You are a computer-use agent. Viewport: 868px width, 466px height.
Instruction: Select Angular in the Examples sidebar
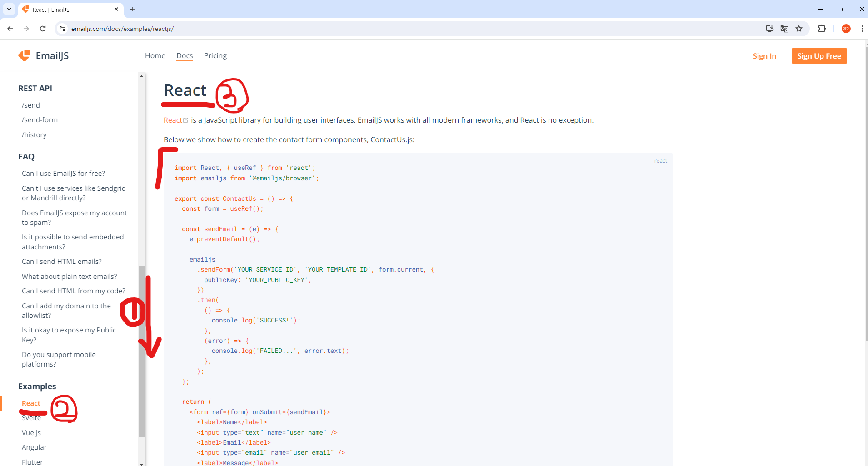(x=34, y=447)
